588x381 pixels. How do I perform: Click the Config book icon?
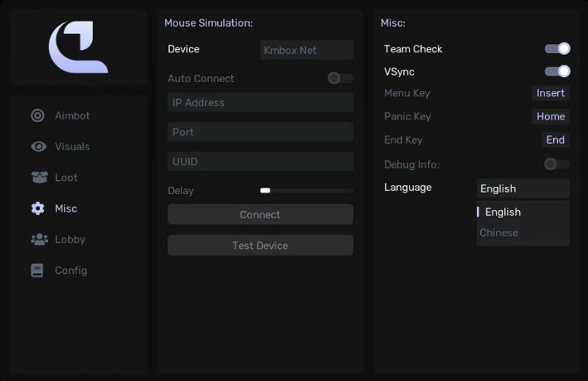[x=37, y=271]
